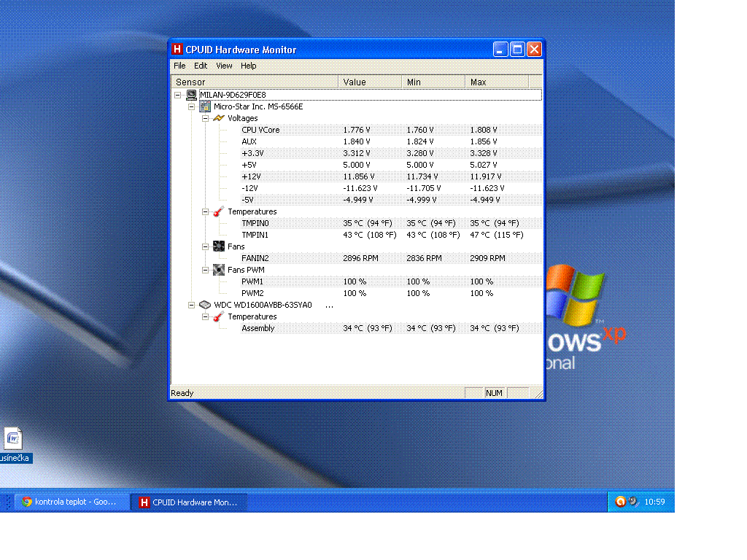Select the TMPIN0 temperature row

[391, 223]
